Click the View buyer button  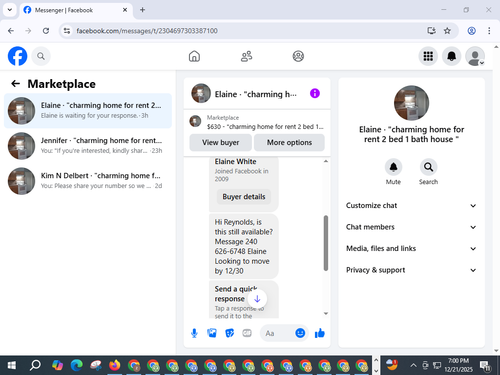click(220, 143)
